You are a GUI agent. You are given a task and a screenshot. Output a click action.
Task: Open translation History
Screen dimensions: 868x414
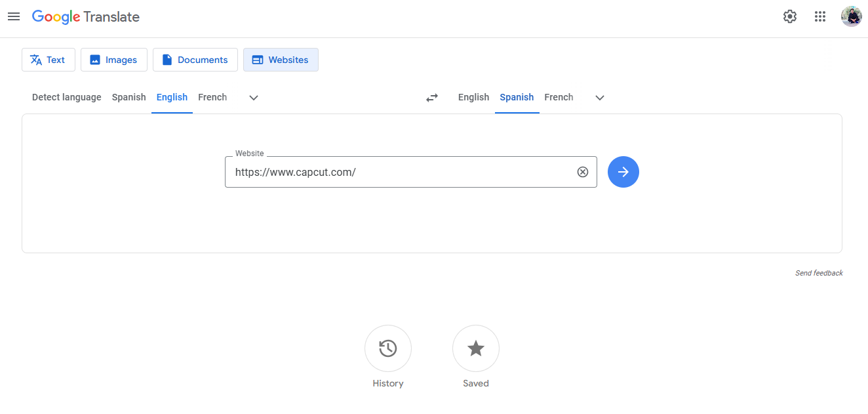coord(387,348)
